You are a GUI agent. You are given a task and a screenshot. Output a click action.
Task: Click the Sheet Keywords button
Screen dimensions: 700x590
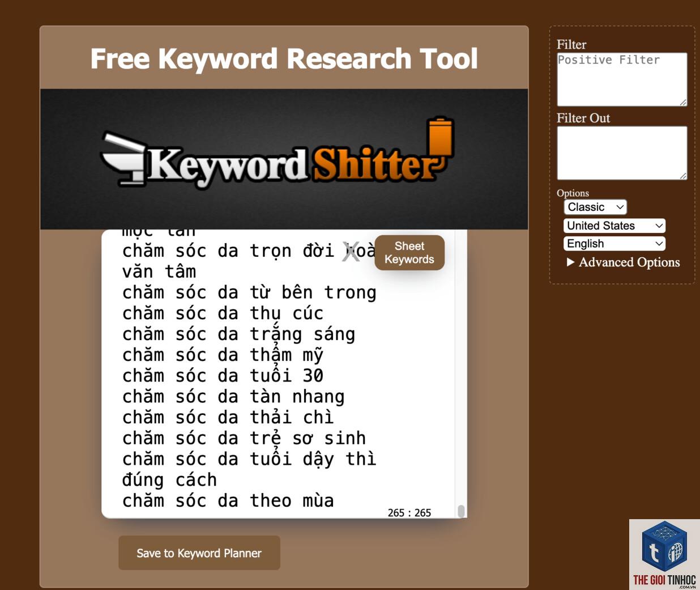coord(409,253)
